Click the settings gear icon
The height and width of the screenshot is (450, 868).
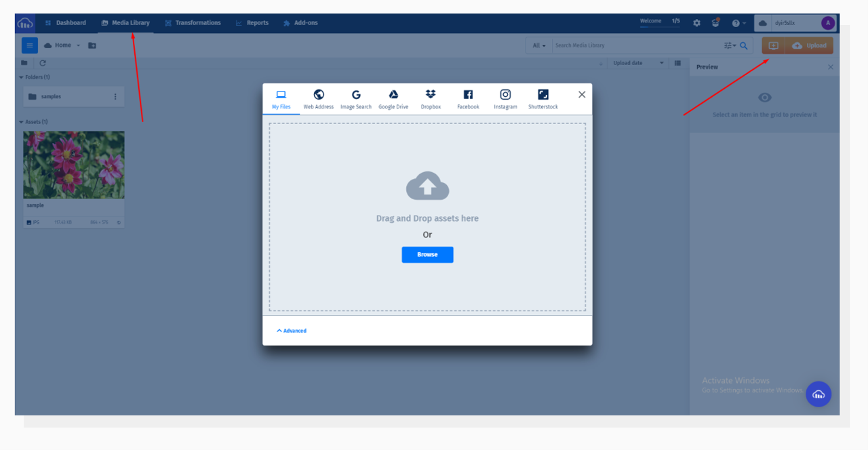click(x=696, y=22)
